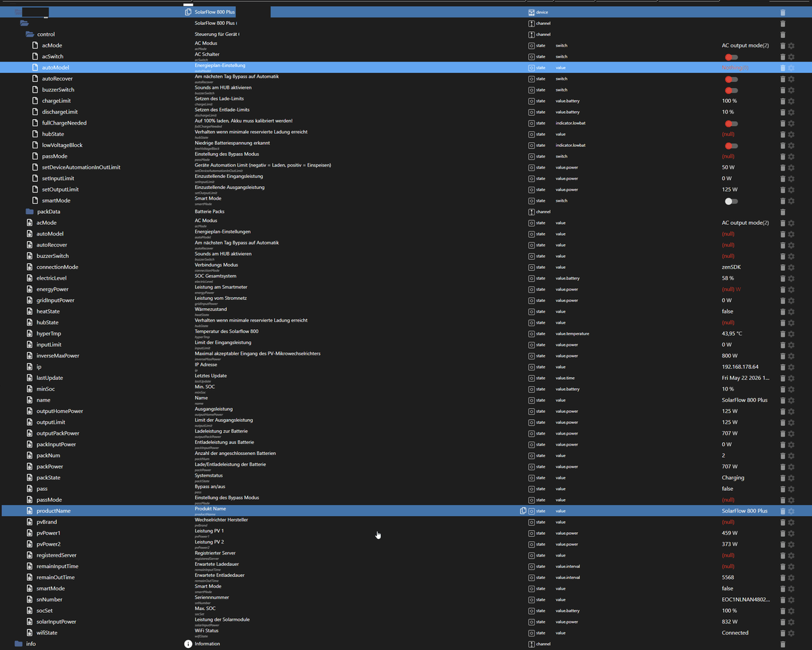This screenshot has width=812, height=650.
Task: Delete the dischargeLimit state
Action: coord(783,112)
